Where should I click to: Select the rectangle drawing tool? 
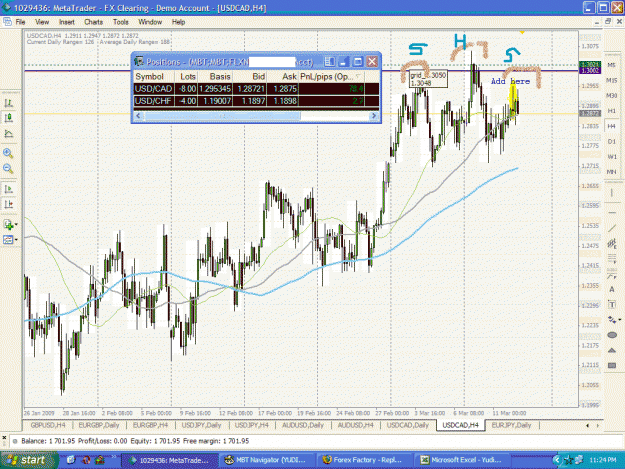pyautogui.click(x=612, y=365)
